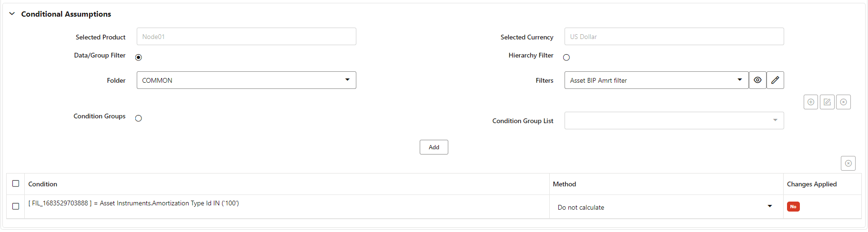Select the Hierarchy Filter radio button

point(566,58)
